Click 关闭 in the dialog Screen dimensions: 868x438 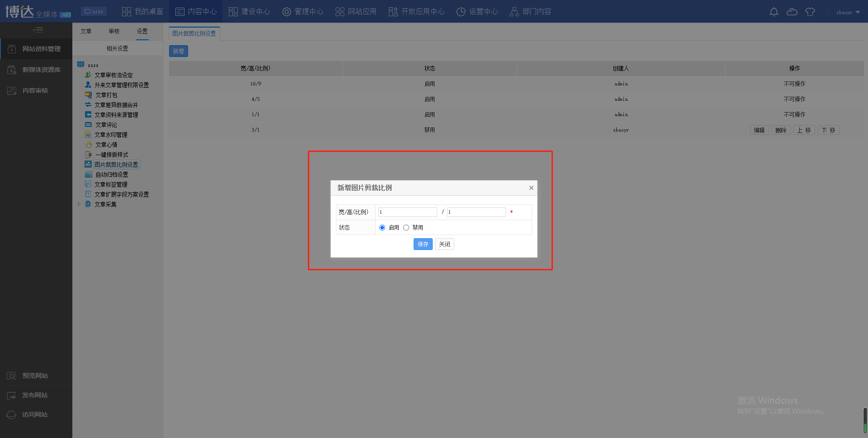pyautogui.click(x=444, y=244)
